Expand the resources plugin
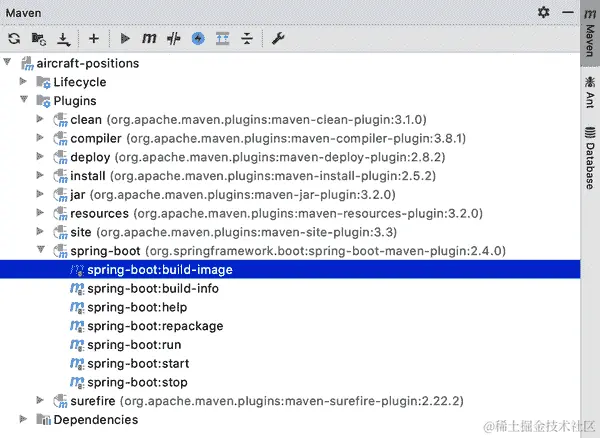This screenshot has width=600, height=438. pos(40,212)
